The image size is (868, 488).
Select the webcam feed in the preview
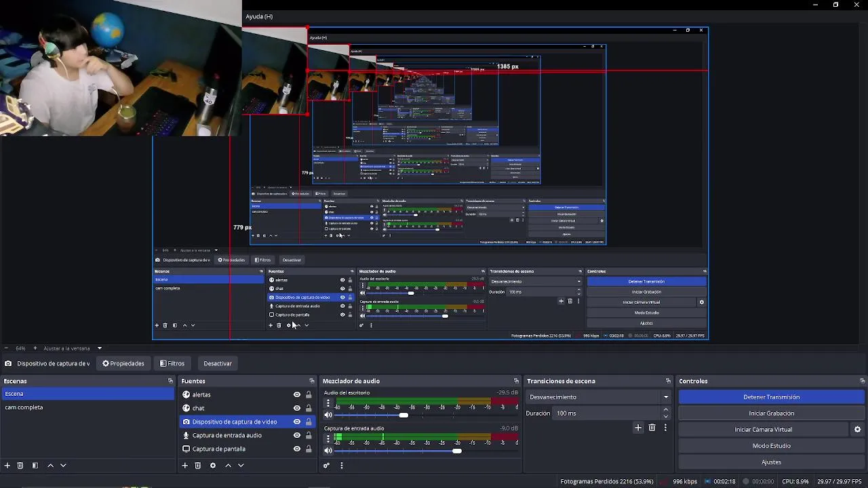pyautogui.click(x=121, y=68)
